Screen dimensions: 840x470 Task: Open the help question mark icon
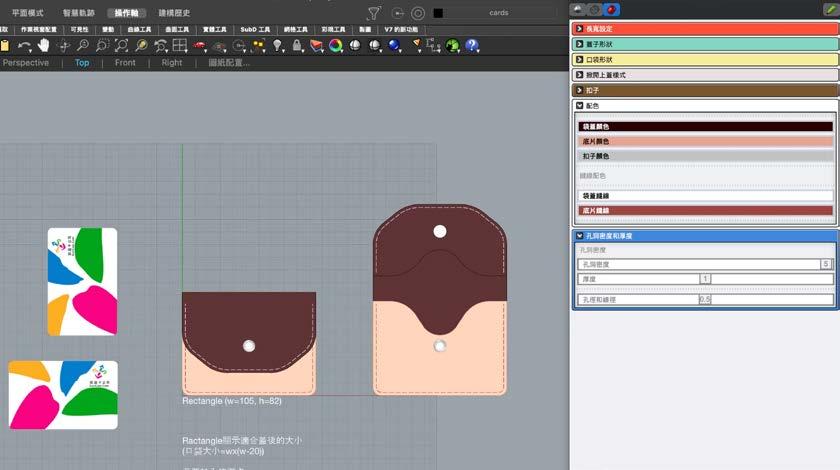(x=471, y=46)
